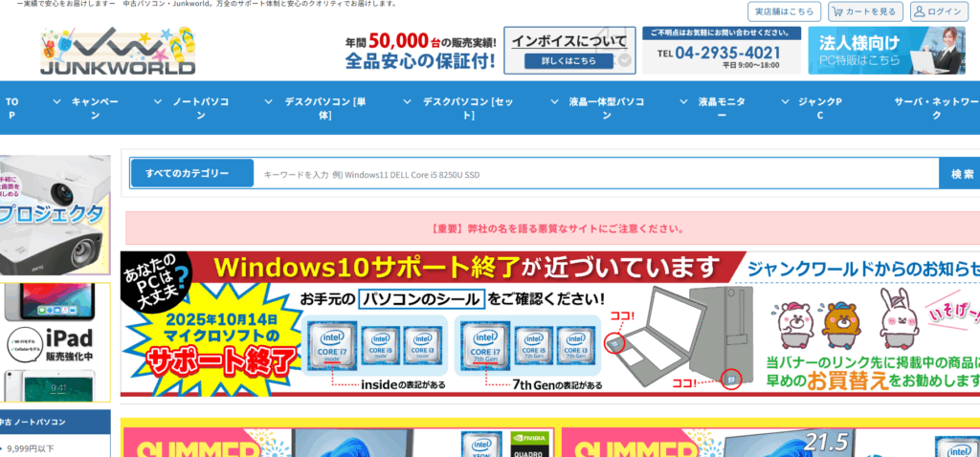The width and height of the screenshot is (980, 457).
Task: Open the プロジェクタ projector sidebar banner
Action: point(55,215)
